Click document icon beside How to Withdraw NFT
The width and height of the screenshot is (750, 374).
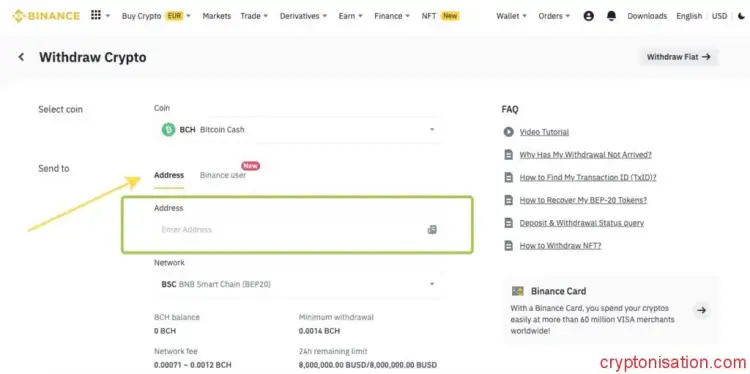[508, 246]
